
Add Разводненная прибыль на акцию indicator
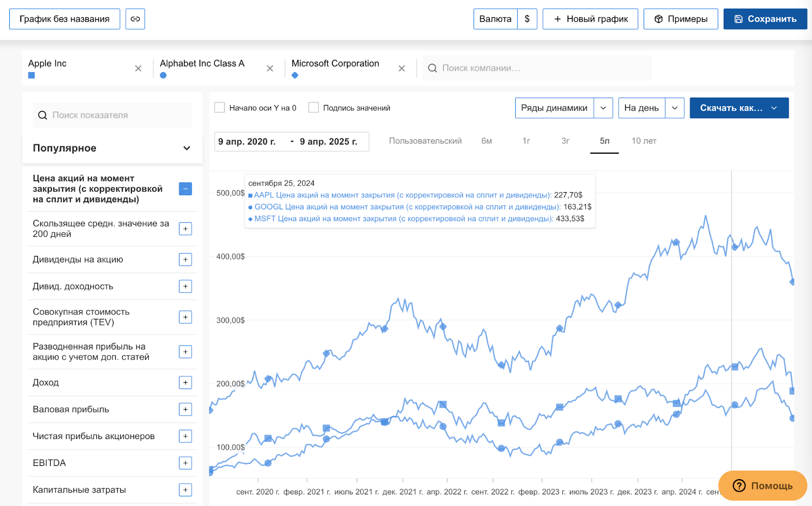tap(185, 352)
